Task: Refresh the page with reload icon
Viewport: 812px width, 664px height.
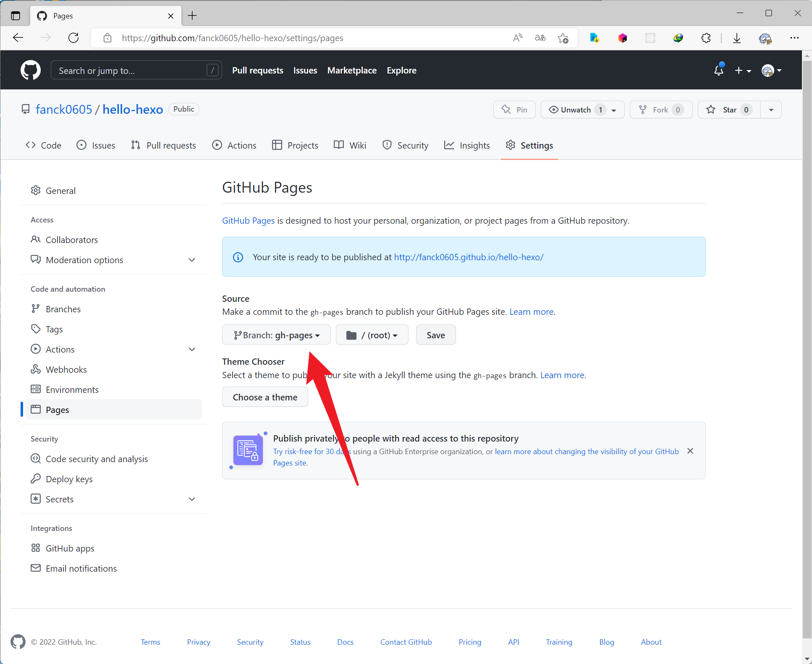Action: [x=73, y=38]
